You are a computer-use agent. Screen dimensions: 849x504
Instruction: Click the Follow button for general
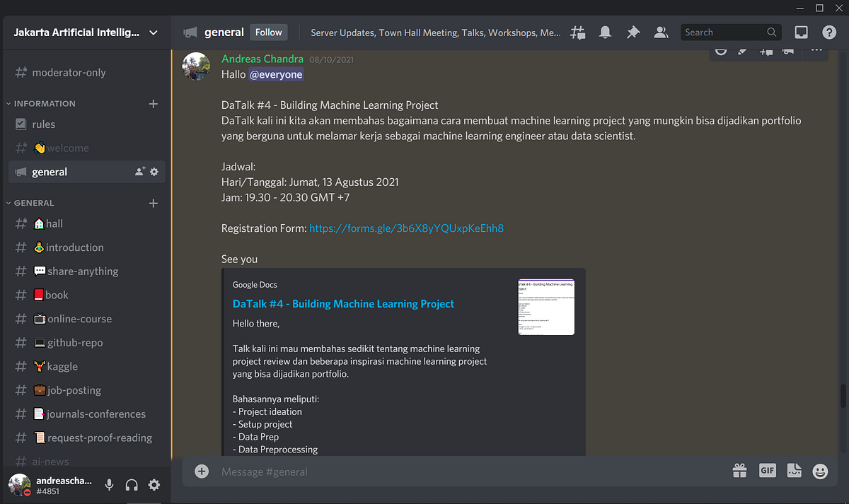268,32
